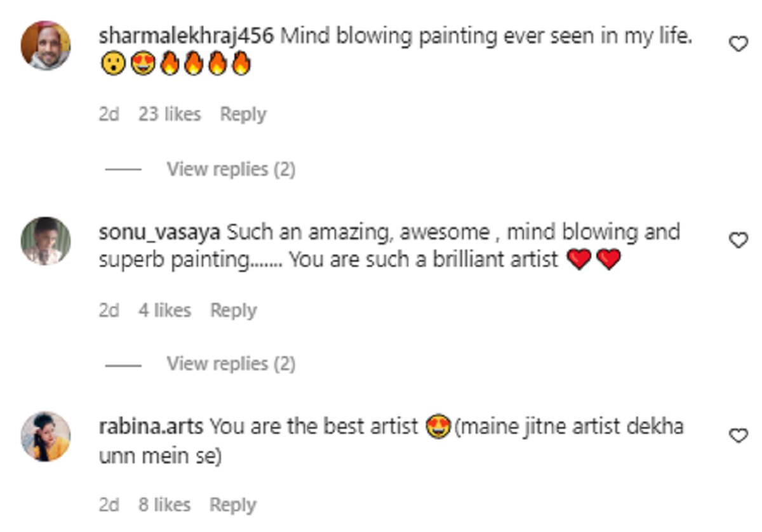This screenshot has height=532, width=762.
Task: View who gave the 4 likes
Action: pyautogui.click(x=164, y=310)
